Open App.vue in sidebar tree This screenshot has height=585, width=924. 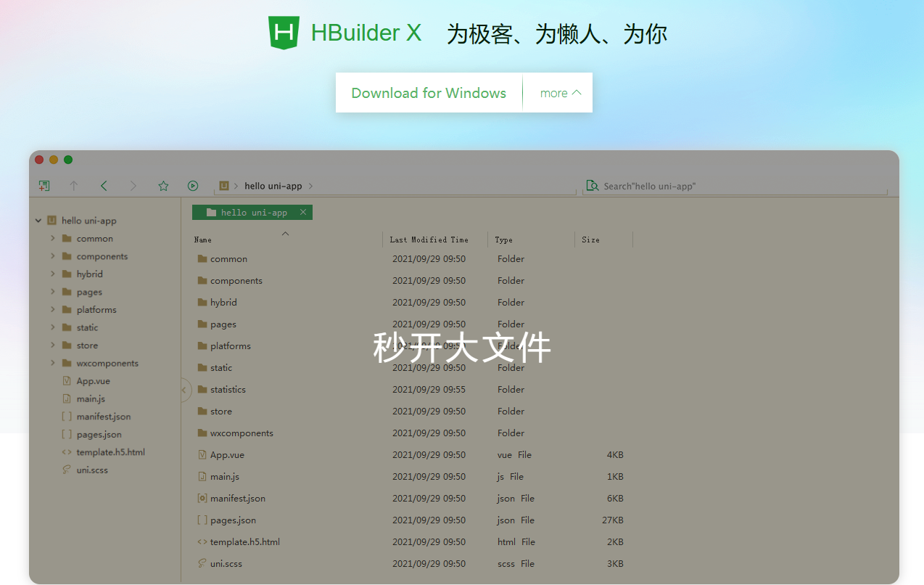coord(94,381)
